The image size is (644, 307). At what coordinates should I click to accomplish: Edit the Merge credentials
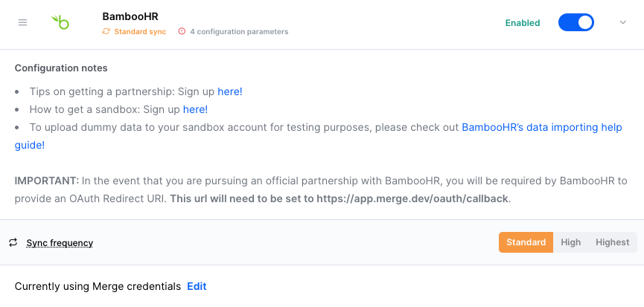click(197, 286)
